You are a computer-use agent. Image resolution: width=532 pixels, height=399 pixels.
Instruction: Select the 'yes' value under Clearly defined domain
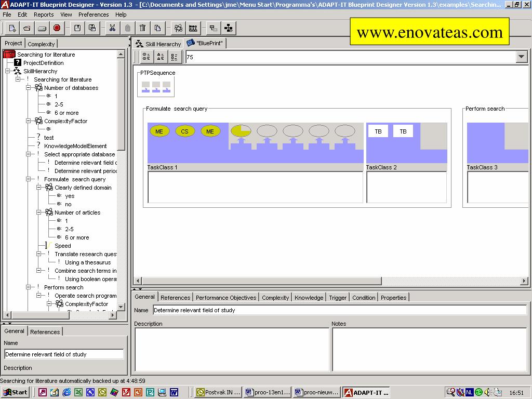point(70,196)
